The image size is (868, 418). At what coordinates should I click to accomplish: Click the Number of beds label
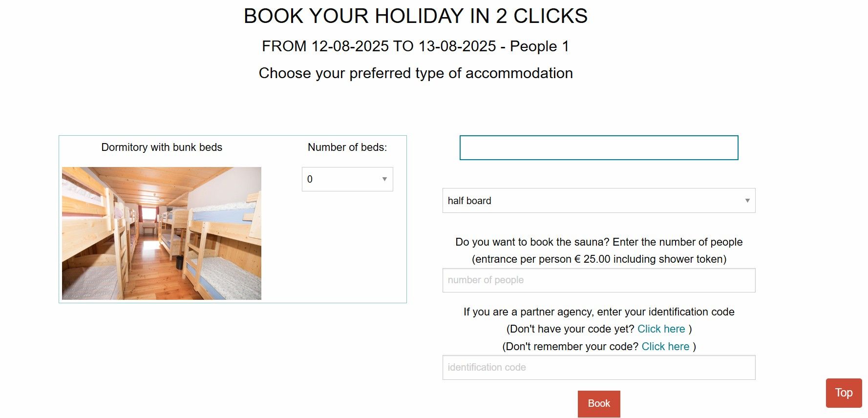[x=347, y=147]
